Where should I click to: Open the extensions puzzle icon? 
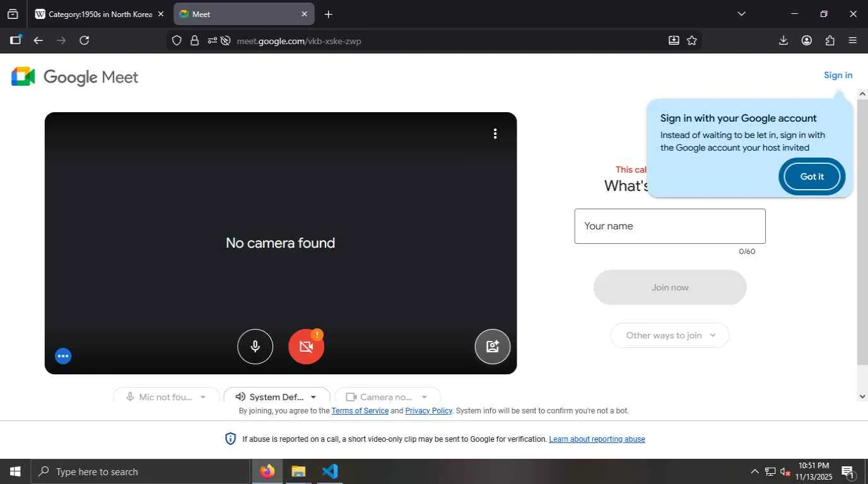[x=830, y=40]
